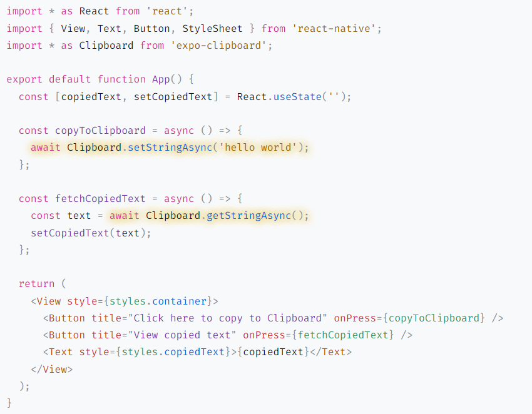Click the 'expo-clipboard' module string
The height and width of the screenshot is (414, 532).
click(x=218, y=46)
